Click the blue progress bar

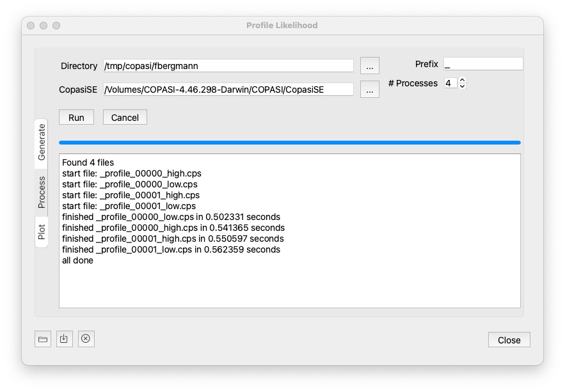289,143
